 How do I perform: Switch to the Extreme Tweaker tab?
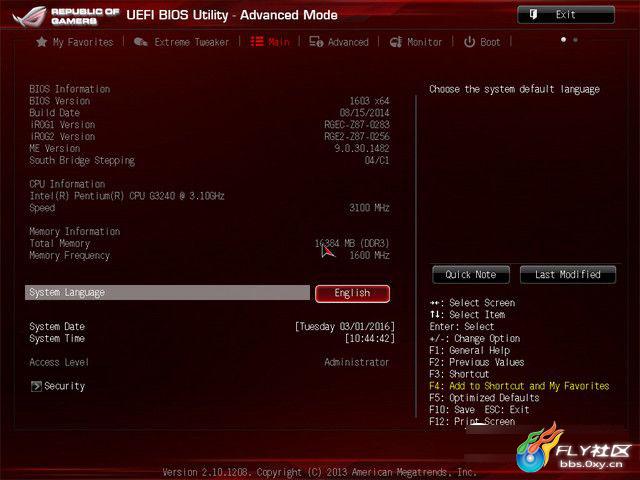191,42
